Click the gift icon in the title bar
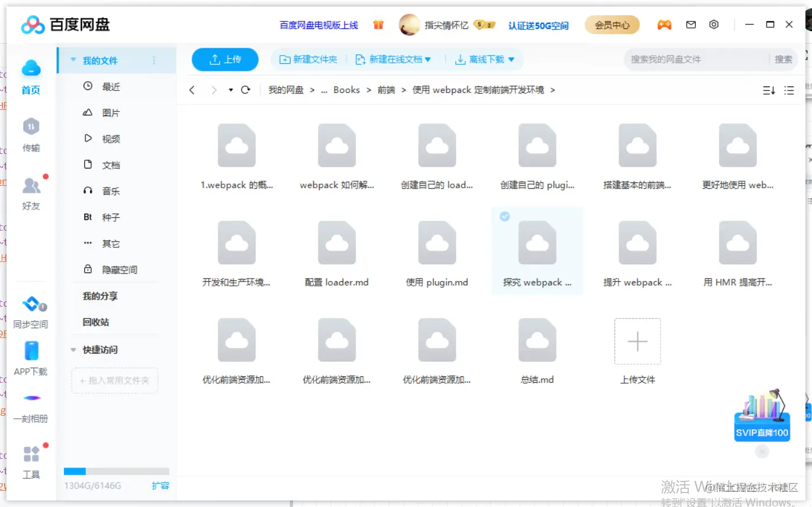This screenshot has height=507, width=812. (378, 24)
